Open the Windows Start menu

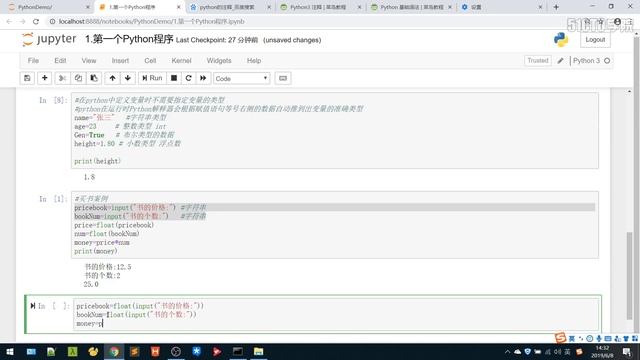[10, 351]
